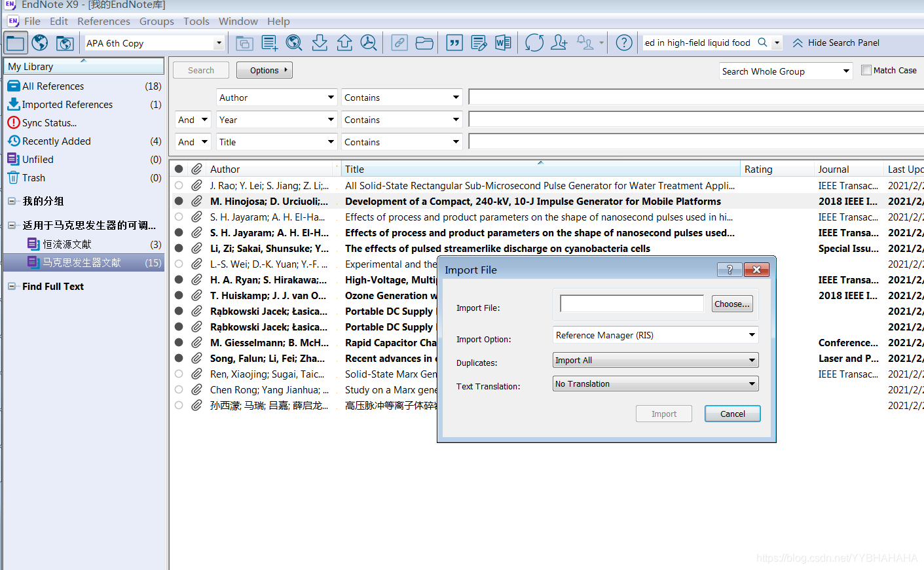Open Import Option dropdown in dialog
This screenshot has height=570, width=924.
tap(656, 335)
